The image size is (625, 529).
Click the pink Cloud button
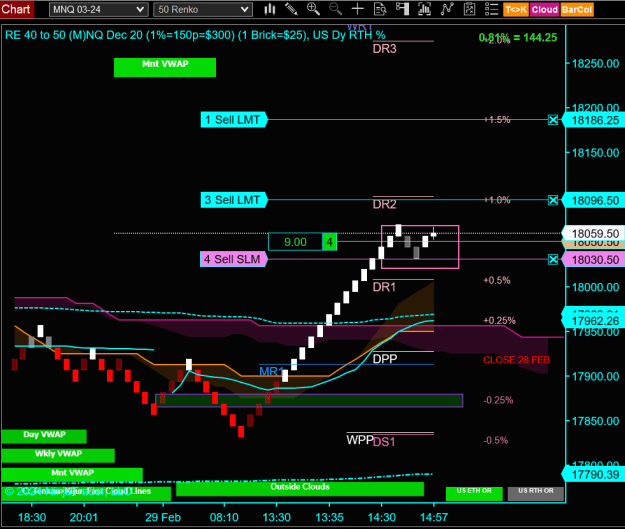[544, 10]
